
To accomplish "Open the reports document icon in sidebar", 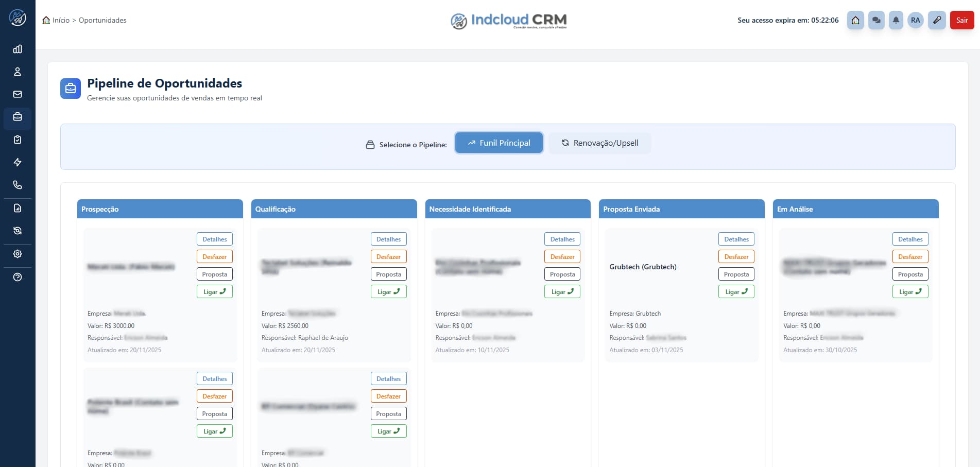I will (18, 208).
